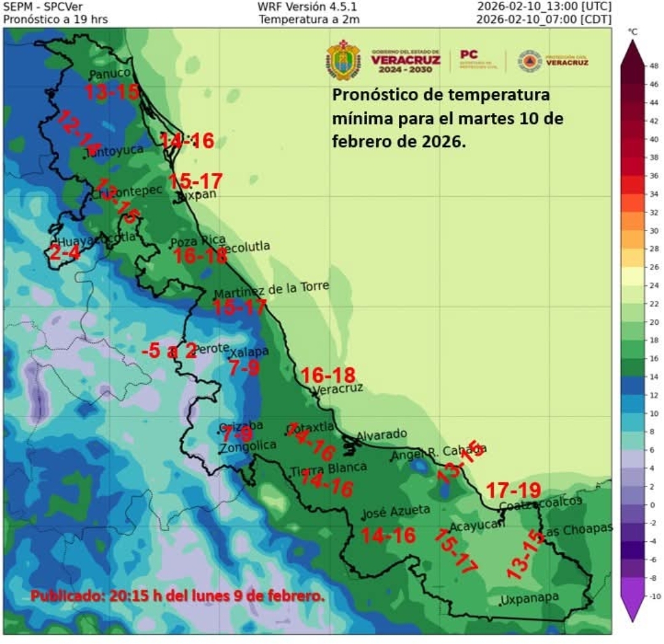Click the 13:00 [UTC] timestamp
664x644 pixels.
543,7
